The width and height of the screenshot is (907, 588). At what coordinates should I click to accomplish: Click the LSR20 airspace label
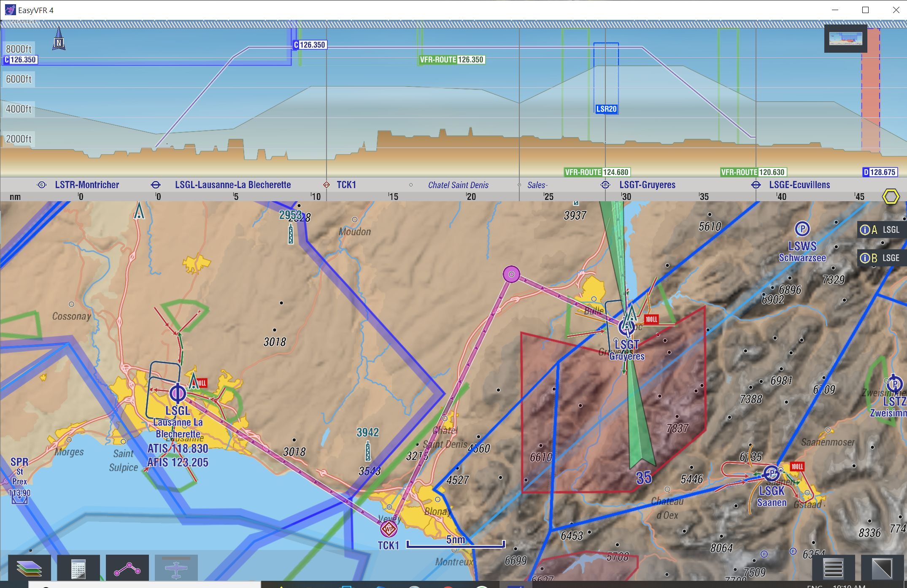point(606,109)
